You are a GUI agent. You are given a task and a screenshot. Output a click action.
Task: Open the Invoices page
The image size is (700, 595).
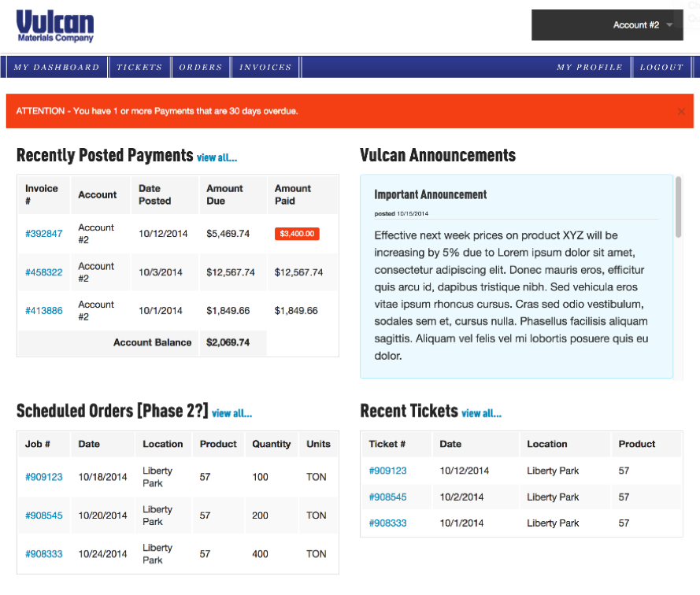[x=265, y=68]
